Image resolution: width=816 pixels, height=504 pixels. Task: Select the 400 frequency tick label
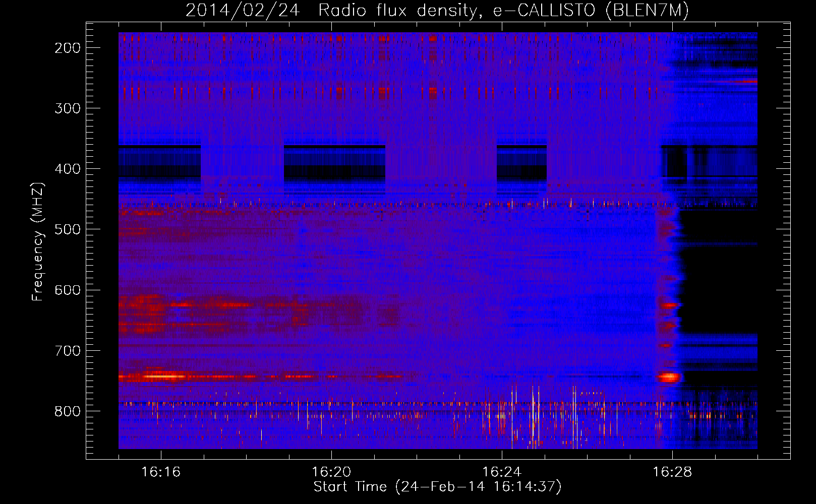68,169
